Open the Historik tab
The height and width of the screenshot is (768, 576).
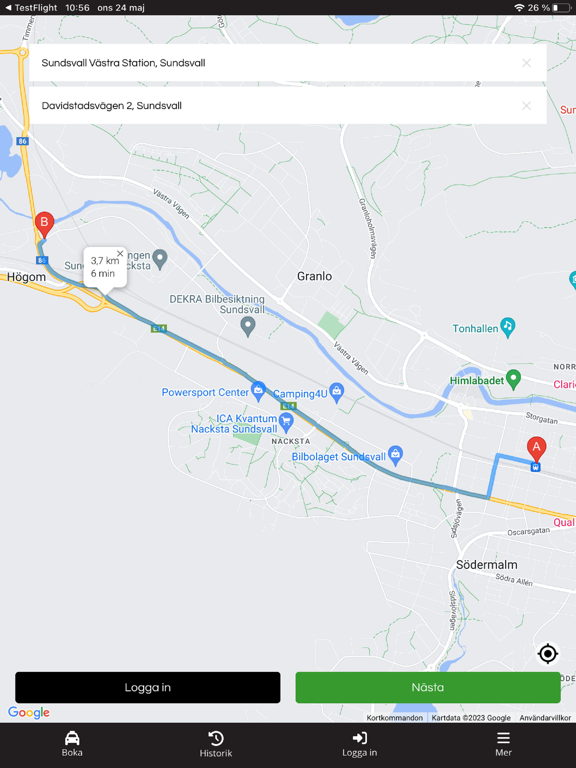216,744
